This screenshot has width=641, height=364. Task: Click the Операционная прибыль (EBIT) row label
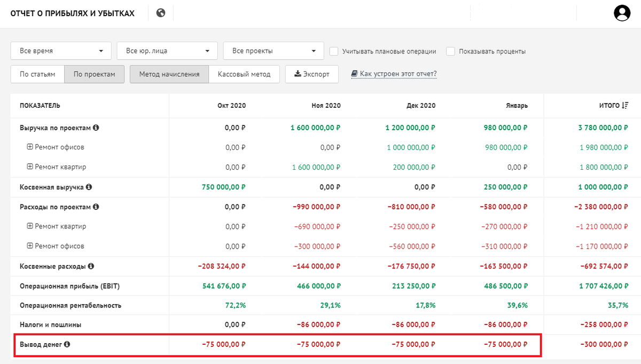[69, 286]
